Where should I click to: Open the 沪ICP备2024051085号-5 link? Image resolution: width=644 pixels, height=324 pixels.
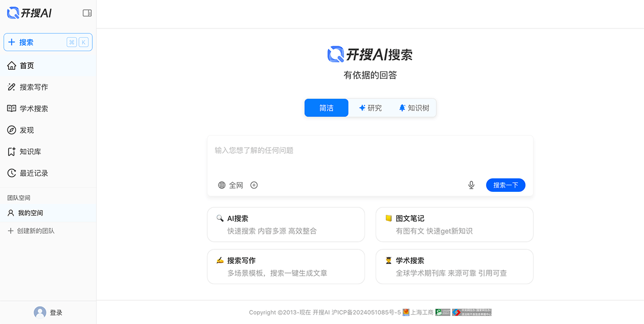coord(367,313)
